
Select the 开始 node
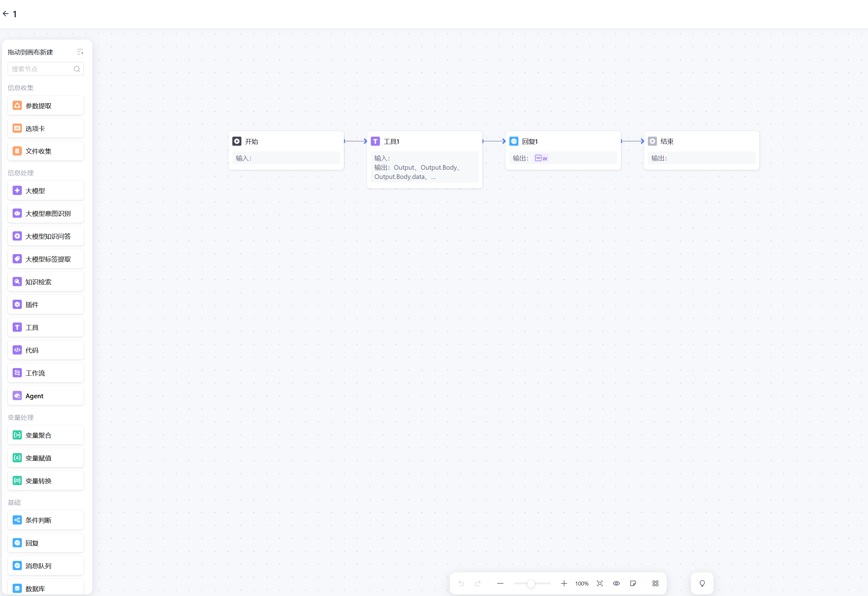(286, 142)
